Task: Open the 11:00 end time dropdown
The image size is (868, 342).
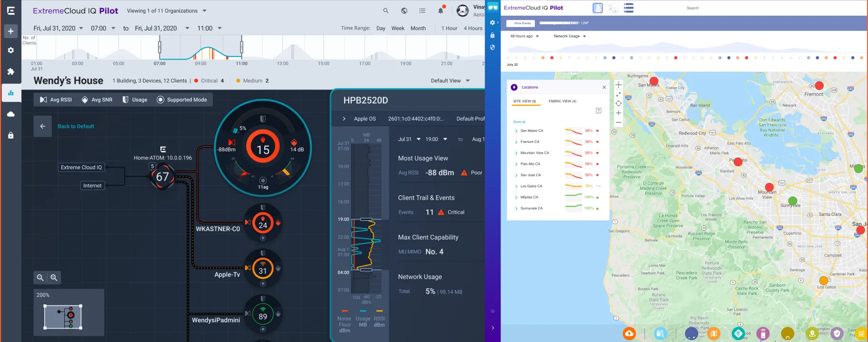Action: [209, 28]
